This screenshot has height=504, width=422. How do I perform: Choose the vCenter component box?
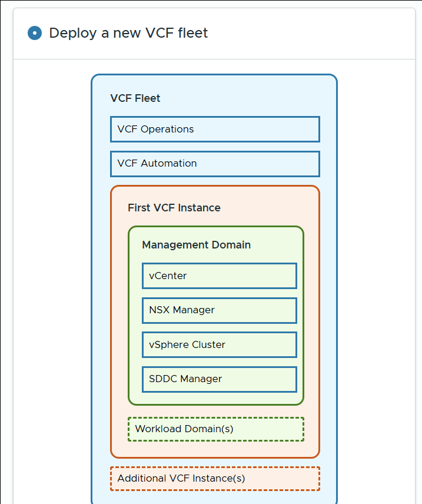click(x=219, y=276)
